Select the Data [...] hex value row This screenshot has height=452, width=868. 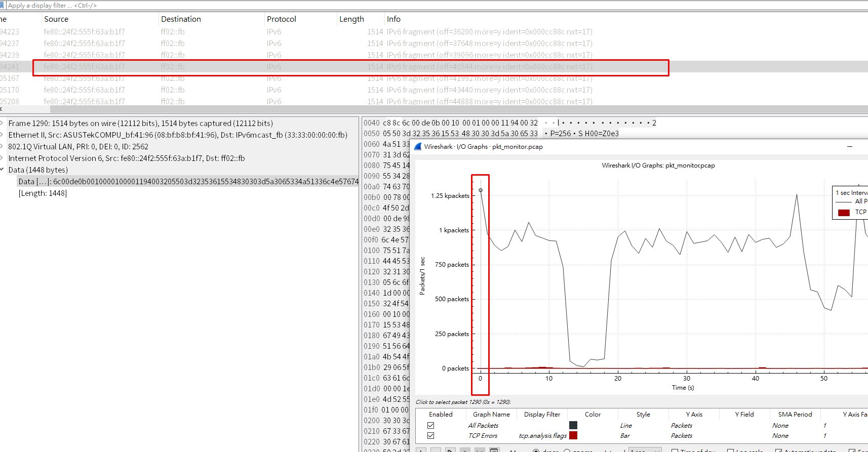pos(187,182)
